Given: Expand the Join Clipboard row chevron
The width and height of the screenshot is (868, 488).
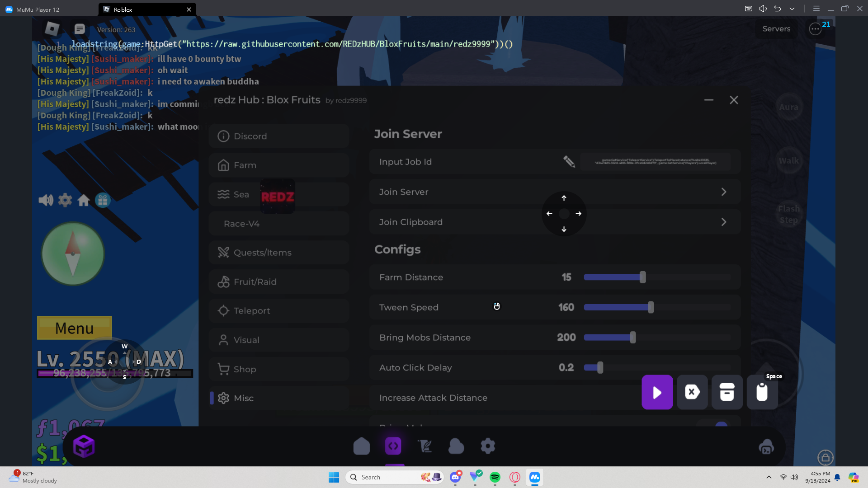Looking at the screenshot, I should (x=724, y=222).
